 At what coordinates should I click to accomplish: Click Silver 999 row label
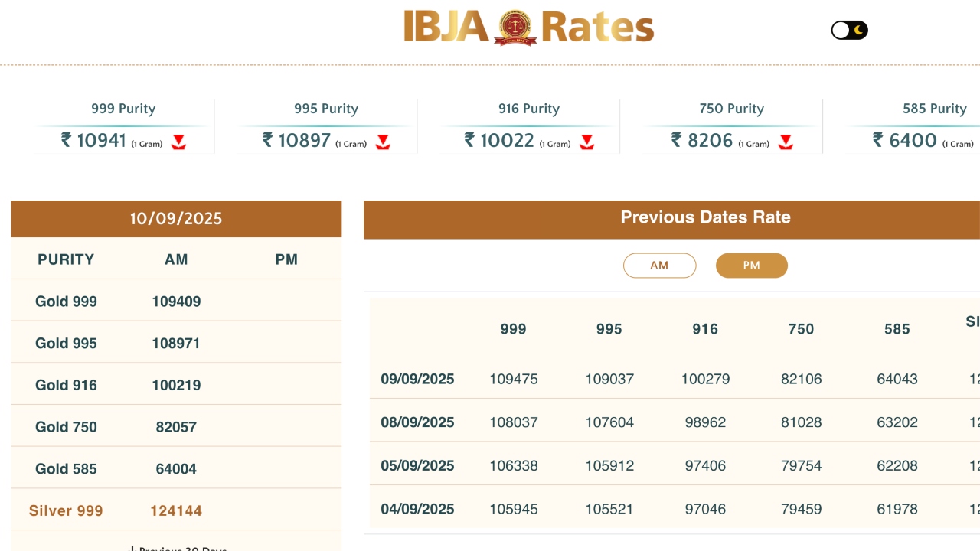point(66,510)
